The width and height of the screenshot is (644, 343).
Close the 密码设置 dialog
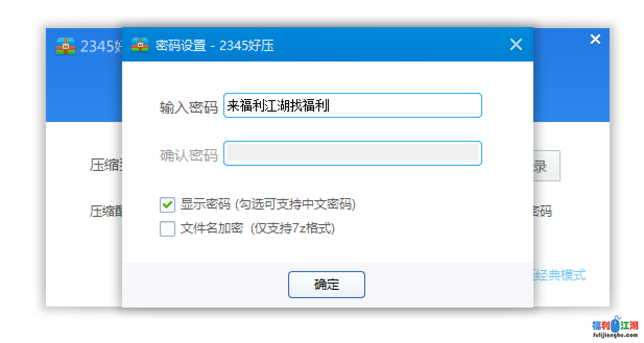pyautogui.click(x=516, y=45)
